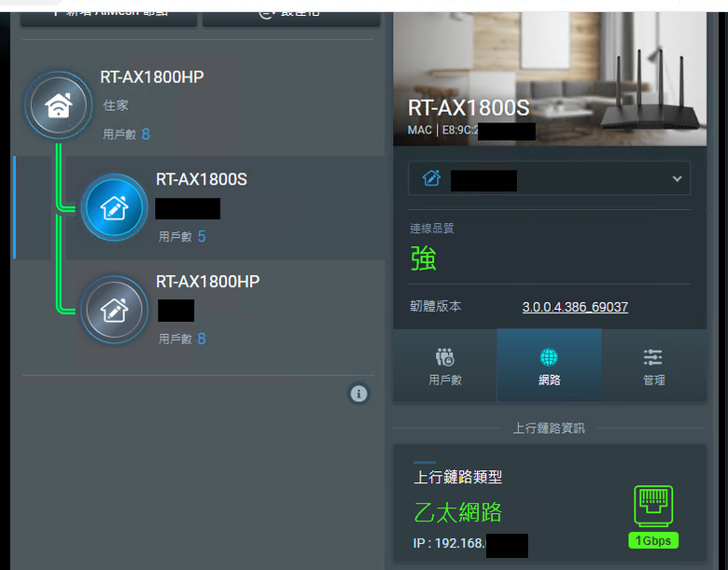Click the RT-AX1800S node name text
This screenshot has height=570, width=728.
coord(201,179)
